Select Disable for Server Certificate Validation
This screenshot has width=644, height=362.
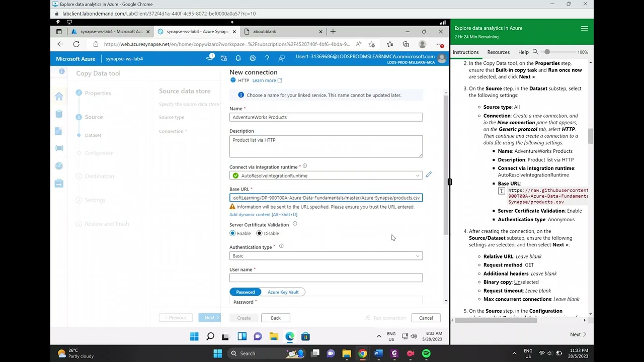coord(260,233)
